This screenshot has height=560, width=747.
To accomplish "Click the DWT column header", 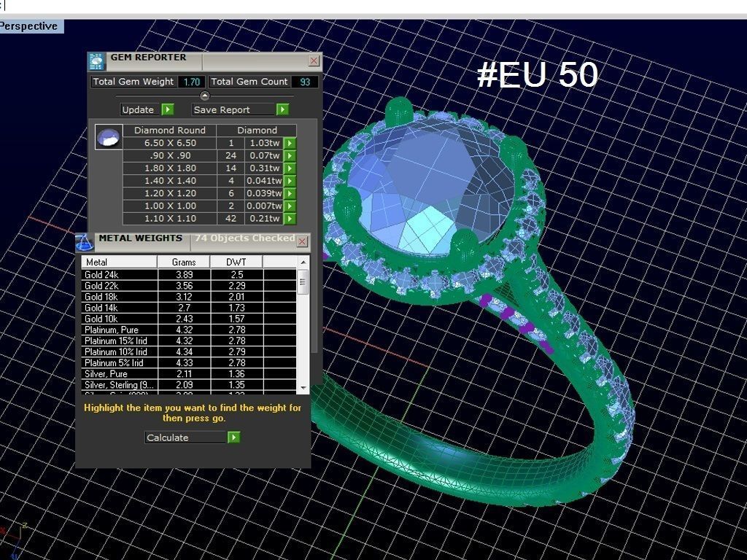I will (x=236, y=262).
